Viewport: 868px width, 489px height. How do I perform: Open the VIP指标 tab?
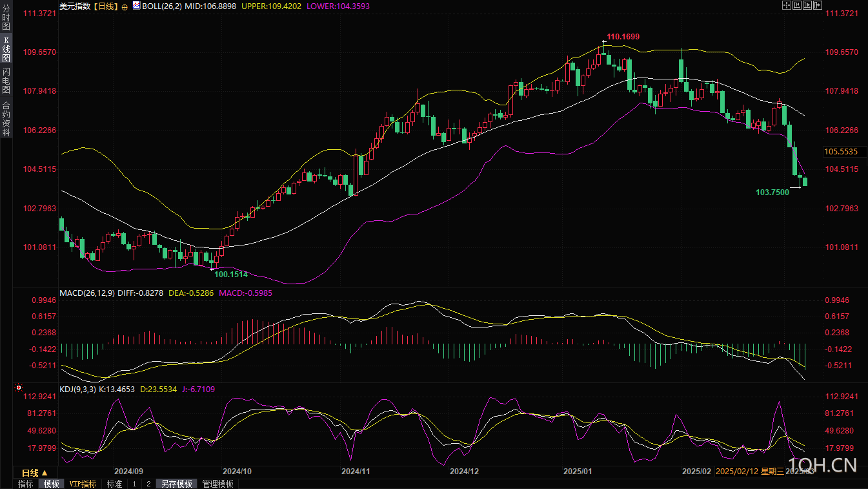(x=83, y=484)
